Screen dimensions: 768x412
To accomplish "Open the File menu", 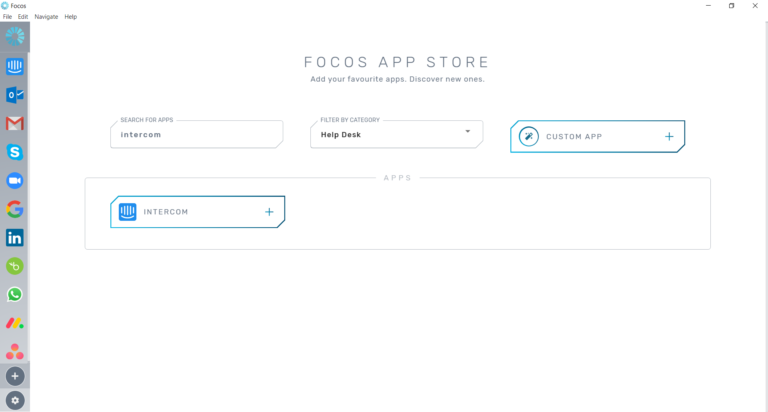I will click(x=7, y=17).
